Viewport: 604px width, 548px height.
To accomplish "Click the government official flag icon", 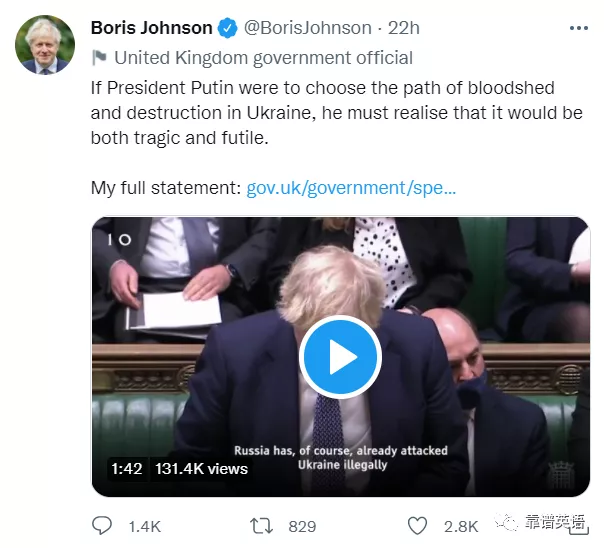I will (x=99, y=58).
